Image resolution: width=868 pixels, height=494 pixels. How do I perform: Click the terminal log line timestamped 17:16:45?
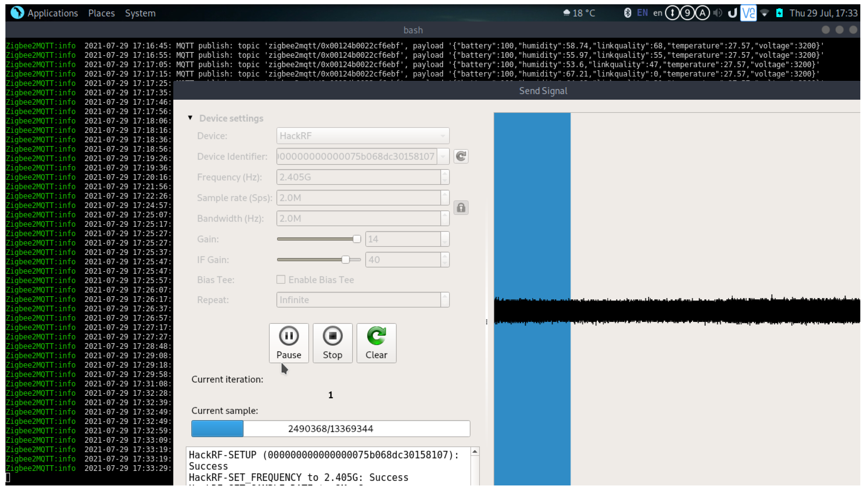[415, 46]
